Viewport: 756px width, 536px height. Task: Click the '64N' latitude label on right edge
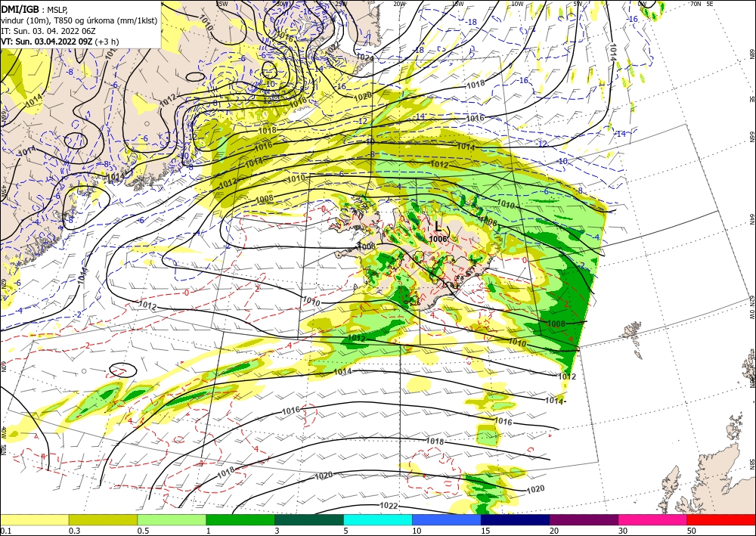tap(751, 219)
